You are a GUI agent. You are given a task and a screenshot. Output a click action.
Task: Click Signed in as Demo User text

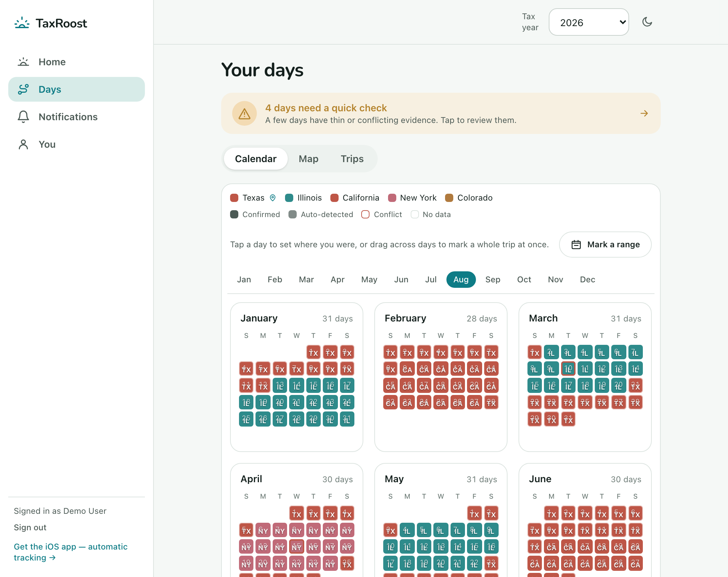tap(60, 511)
